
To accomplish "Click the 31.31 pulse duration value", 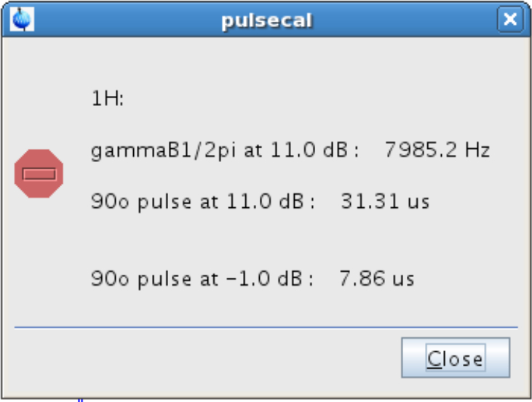I will pyautogui.click(x=366, y=201).
